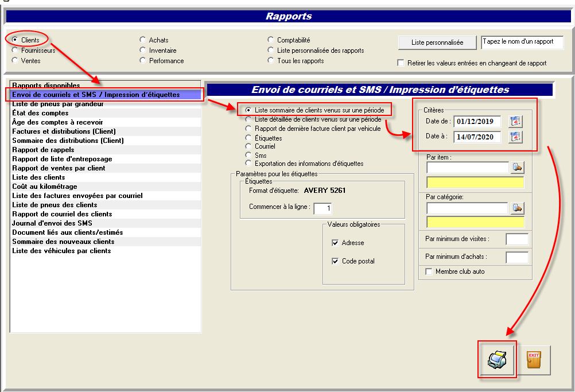Select Sommaire des distributions (Client) report
This screenshot has width=575, height=392.
point(106,141)
